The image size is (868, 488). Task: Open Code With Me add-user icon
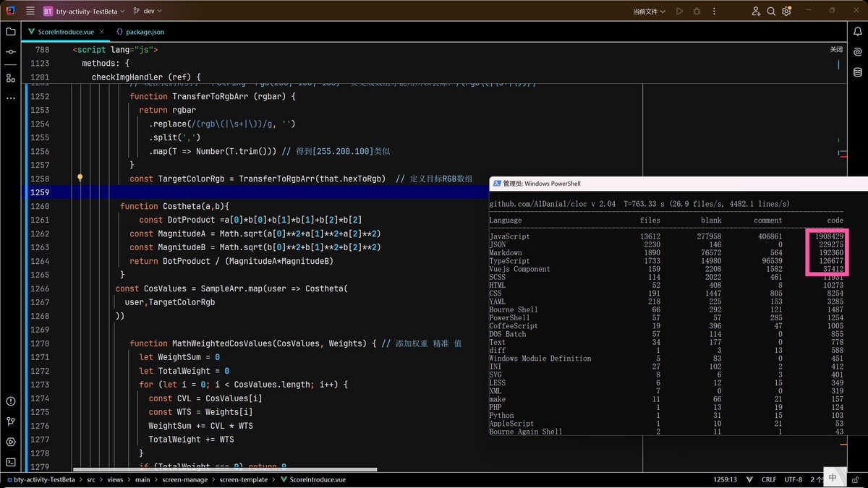[756, 11]
